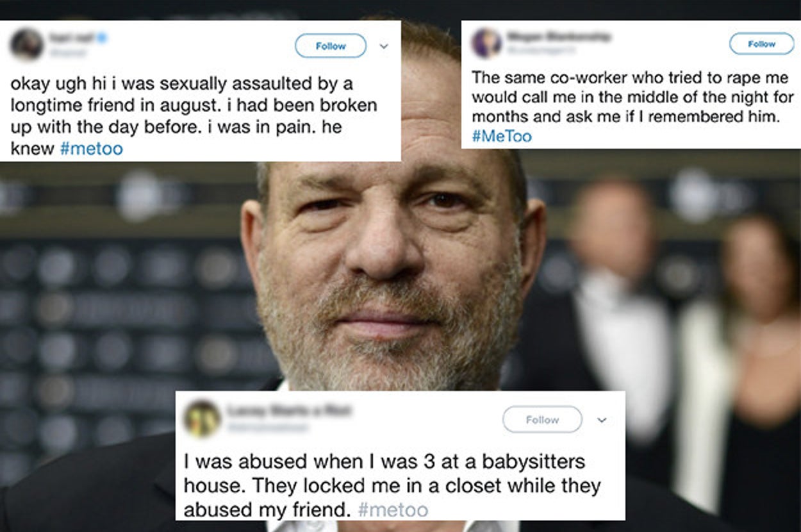
Task: Follow the author of the "longtime friend" tweet
Action: pos(330,46)
